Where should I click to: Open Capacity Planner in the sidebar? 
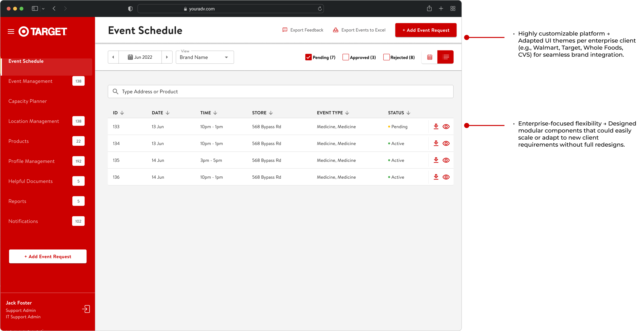[28, 101]
